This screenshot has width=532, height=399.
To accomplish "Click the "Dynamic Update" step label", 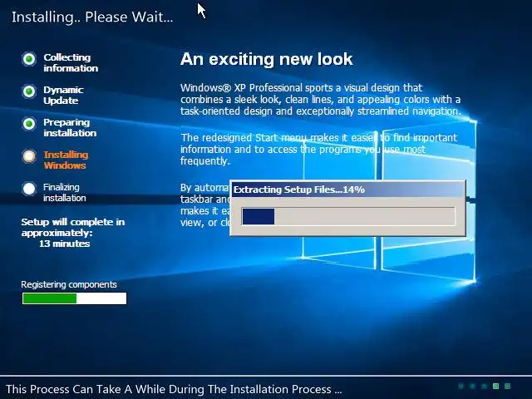I will [x=63, y=96].
